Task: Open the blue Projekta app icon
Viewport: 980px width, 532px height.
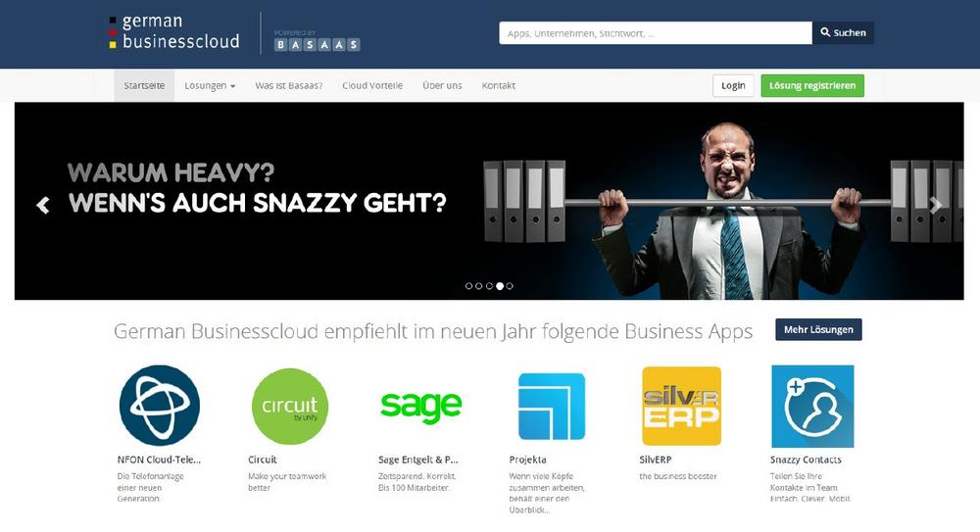Action: [x=551, y=407]
